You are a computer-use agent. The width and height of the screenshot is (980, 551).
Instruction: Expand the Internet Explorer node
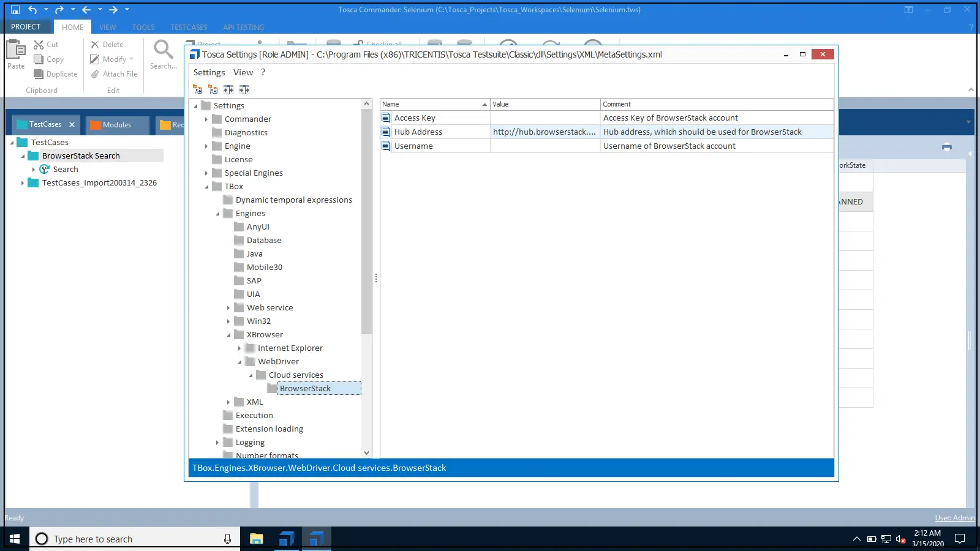tap(239, 348)
